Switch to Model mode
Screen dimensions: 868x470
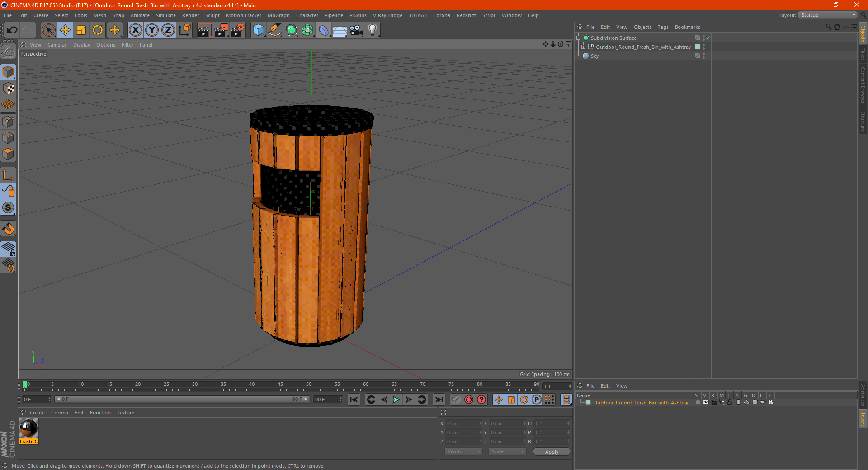coord(8,72)
